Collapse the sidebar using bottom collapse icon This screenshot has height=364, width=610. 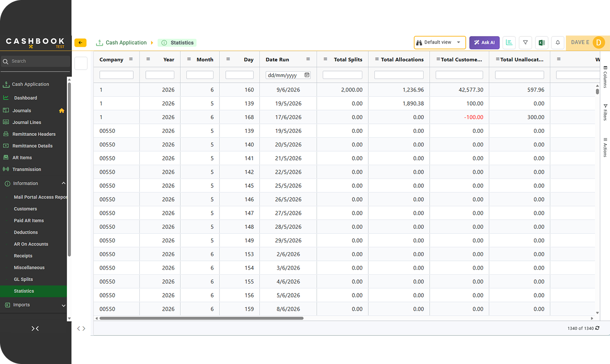[35, 329]
